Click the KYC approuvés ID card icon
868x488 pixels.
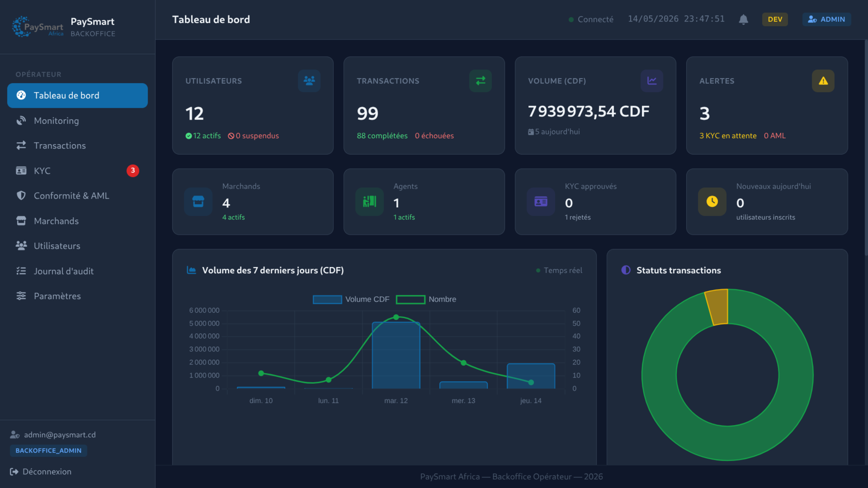pyautogui.click(x=541, y=201)
